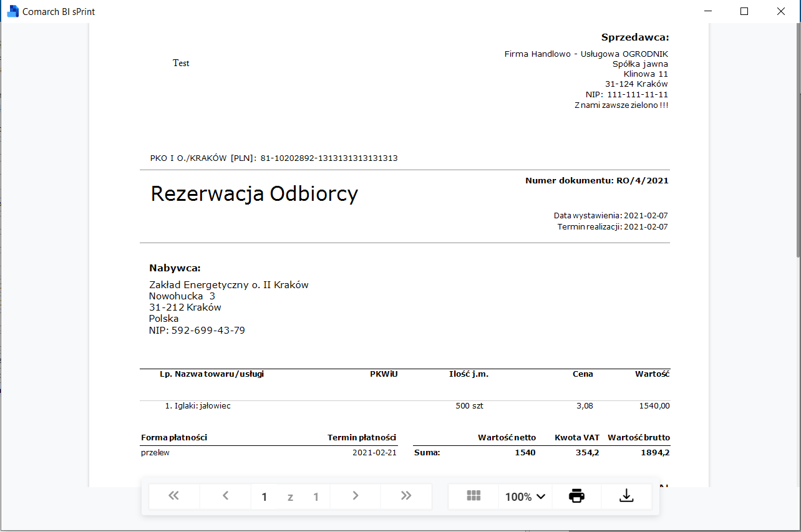Click the seller NIP: 111-111-11-11

click(x=627, y=94)
